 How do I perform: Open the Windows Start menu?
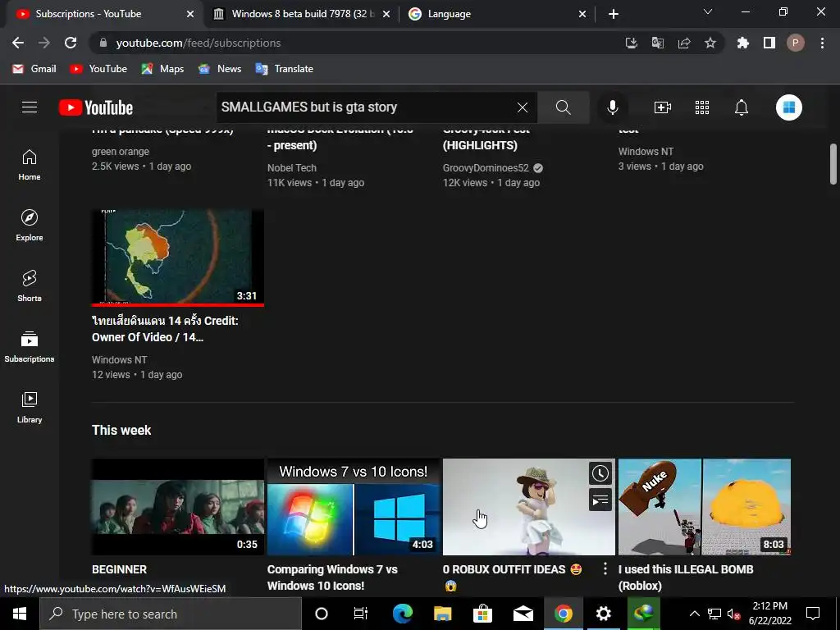pos(20,614)
